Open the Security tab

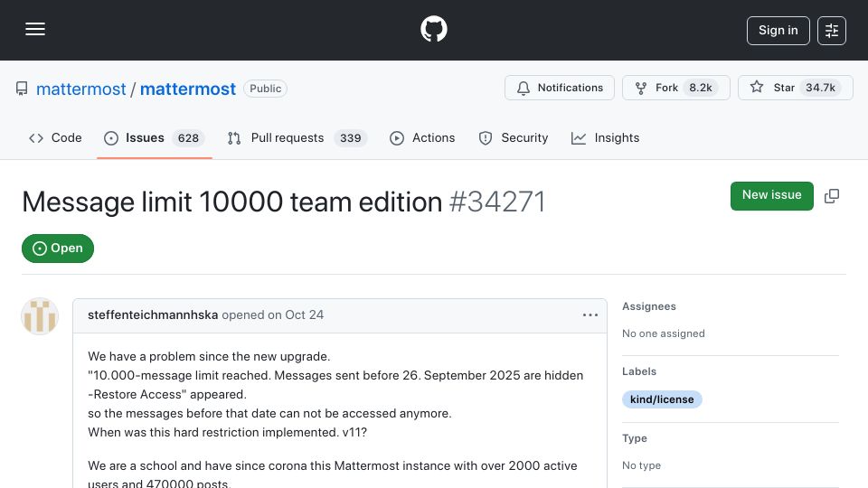pos(514,138)
